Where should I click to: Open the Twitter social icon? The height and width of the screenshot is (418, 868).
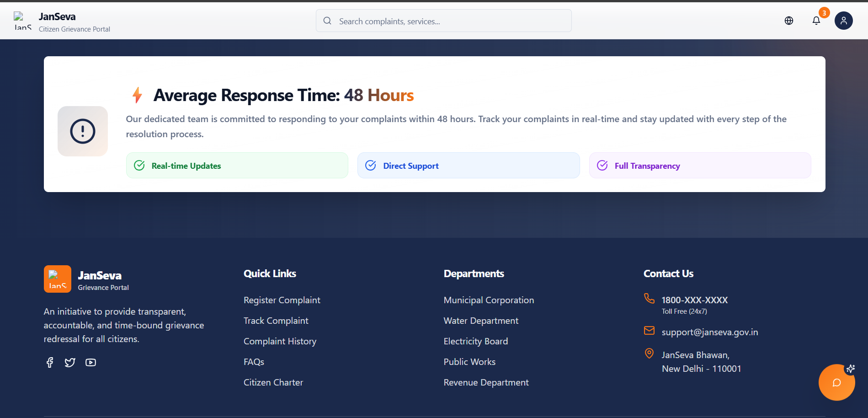coord(70,363)
